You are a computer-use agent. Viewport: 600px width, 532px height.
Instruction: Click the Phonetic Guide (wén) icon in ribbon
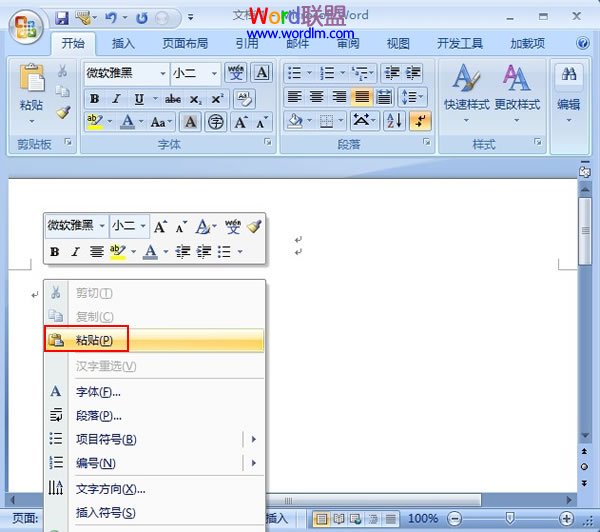point(236,72)
